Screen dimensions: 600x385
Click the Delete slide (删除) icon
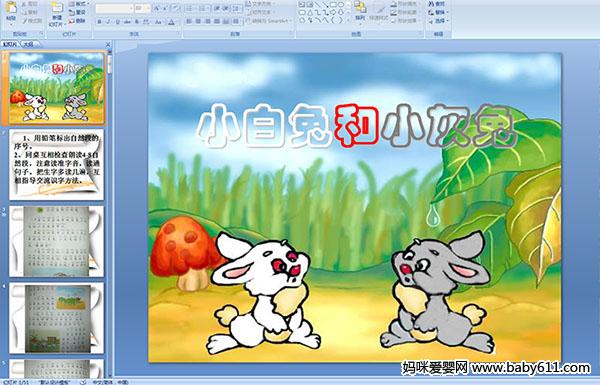[x=77, y=21]
